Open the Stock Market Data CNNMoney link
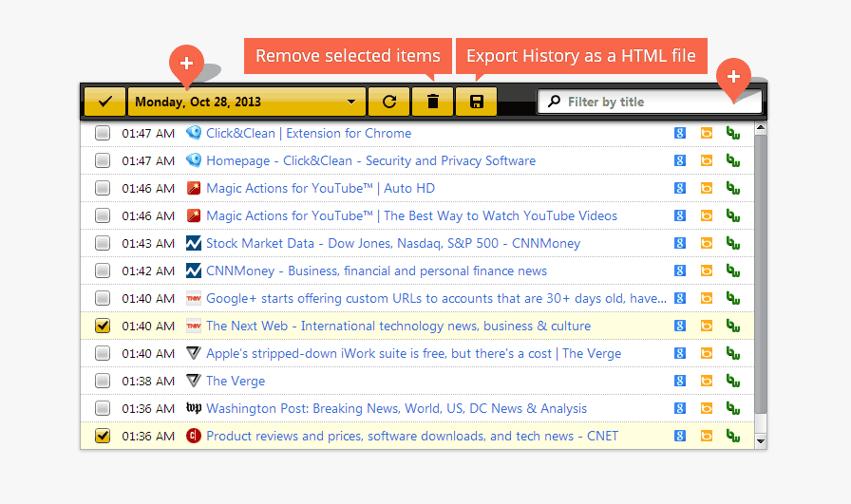 (x=392, y=244)
